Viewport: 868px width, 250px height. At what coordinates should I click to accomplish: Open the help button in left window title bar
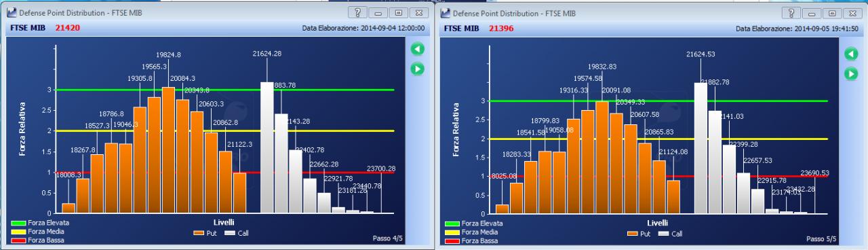click(x=357, y=13)
